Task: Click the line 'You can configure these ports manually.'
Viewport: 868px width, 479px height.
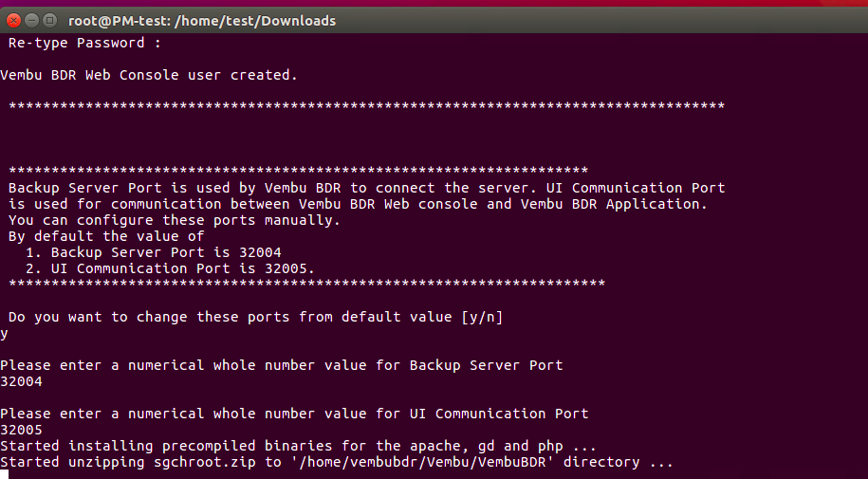Action: (175, 220)
